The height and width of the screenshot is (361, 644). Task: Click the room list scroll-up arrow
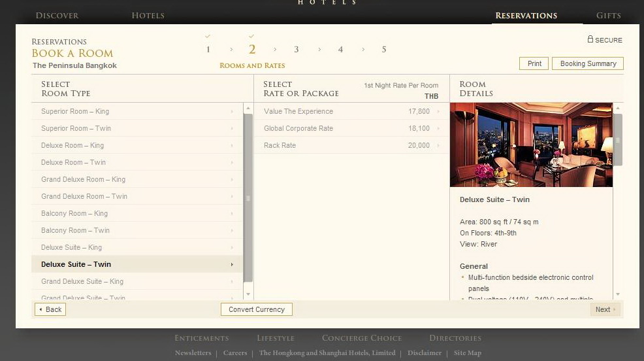tap(248, 108)
